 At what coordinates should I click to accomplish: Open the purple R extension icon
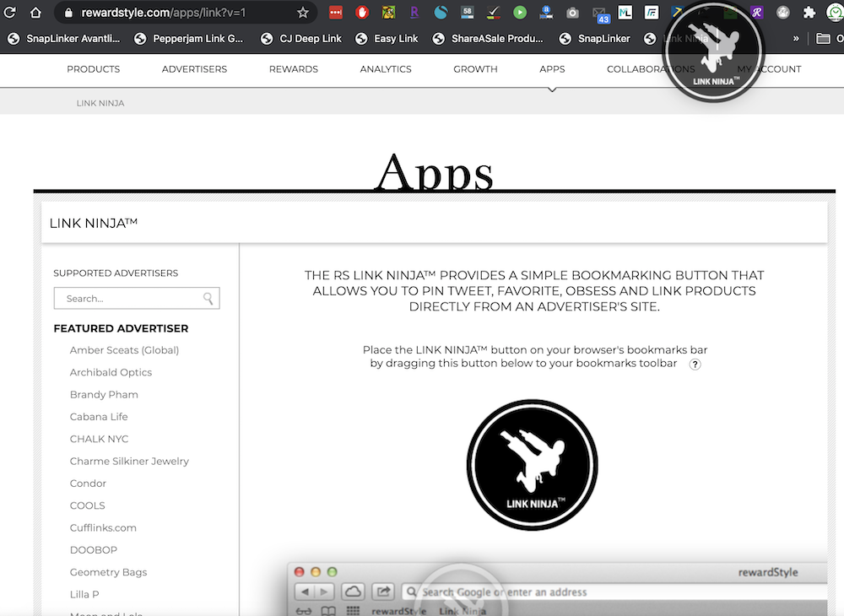tap(414, 12)
